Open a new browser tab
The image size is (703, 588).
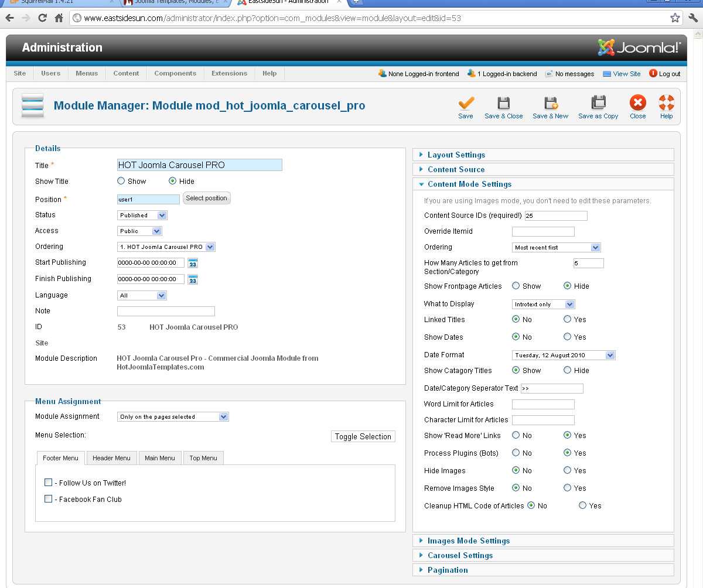357,2
